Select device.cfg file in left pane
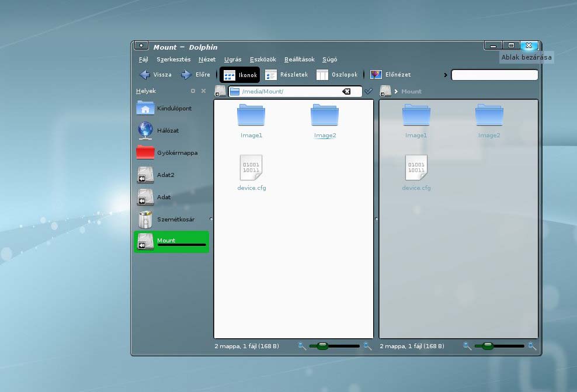The image size is (577, 392). tap(251, 172)
